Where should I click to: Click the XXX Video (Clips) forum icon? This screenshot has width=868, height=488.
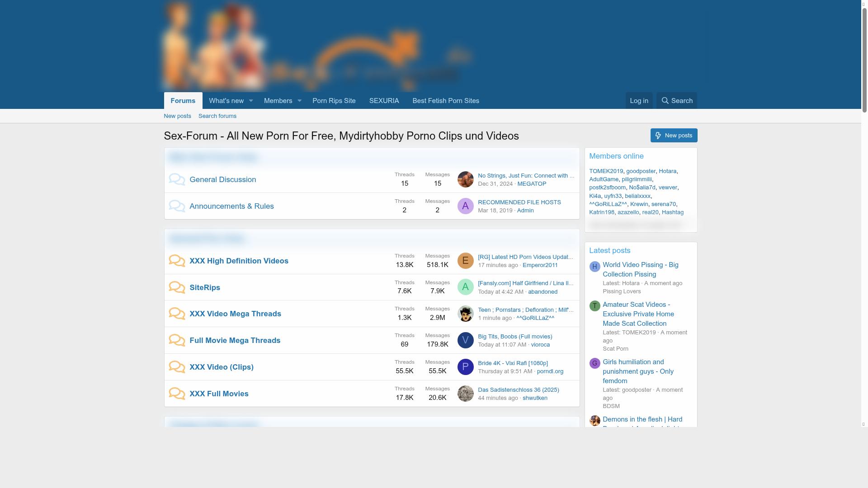point(177,367)
